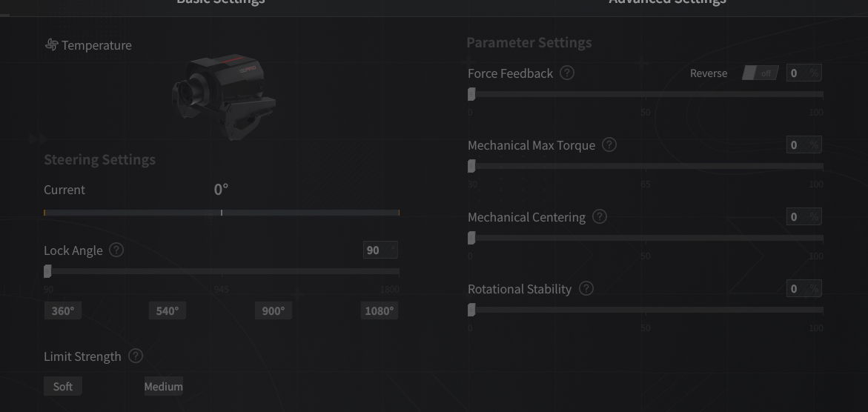Click the Mechanical Centering slider
Image resolution: width=868 pixels, height=412 pixels.
click(x=646, y=238)
